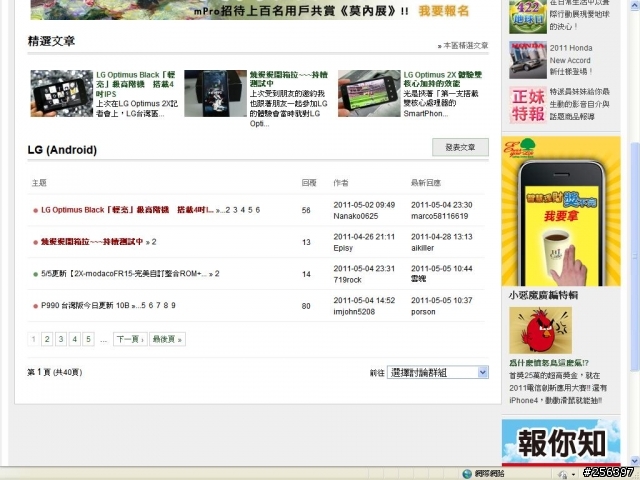Screen dimensions: 640x480
Task: Click the Angry Birds red bird thumbnail
Action: click(x=540, y=330)
